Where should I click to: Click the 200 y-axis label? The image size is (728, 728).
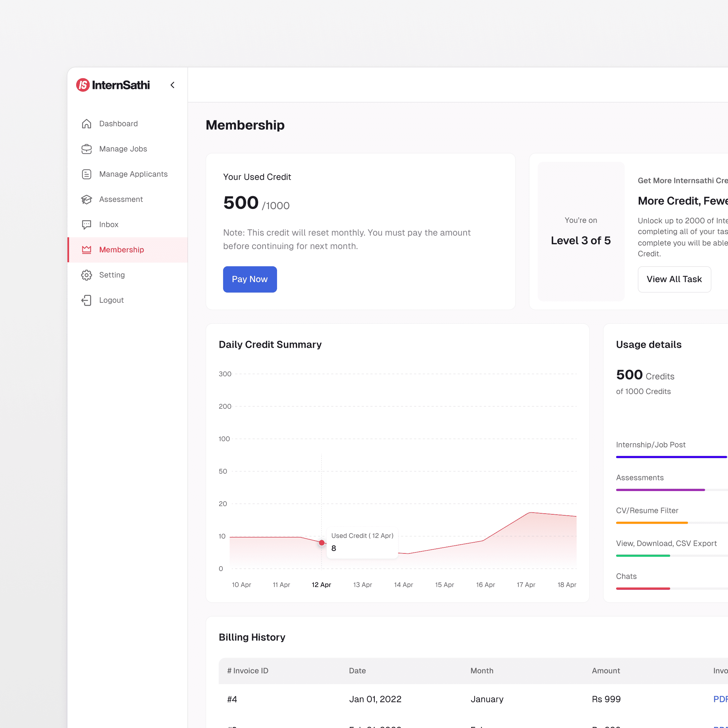(225, 406)
